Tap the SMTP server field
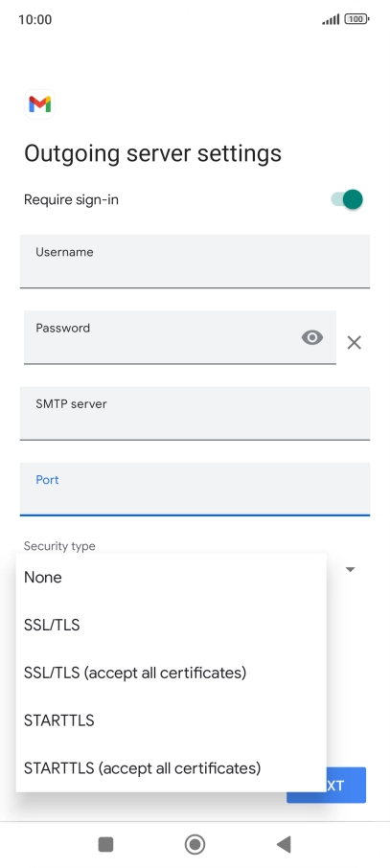This screenshot has height=868, width=390. (195, 414)
